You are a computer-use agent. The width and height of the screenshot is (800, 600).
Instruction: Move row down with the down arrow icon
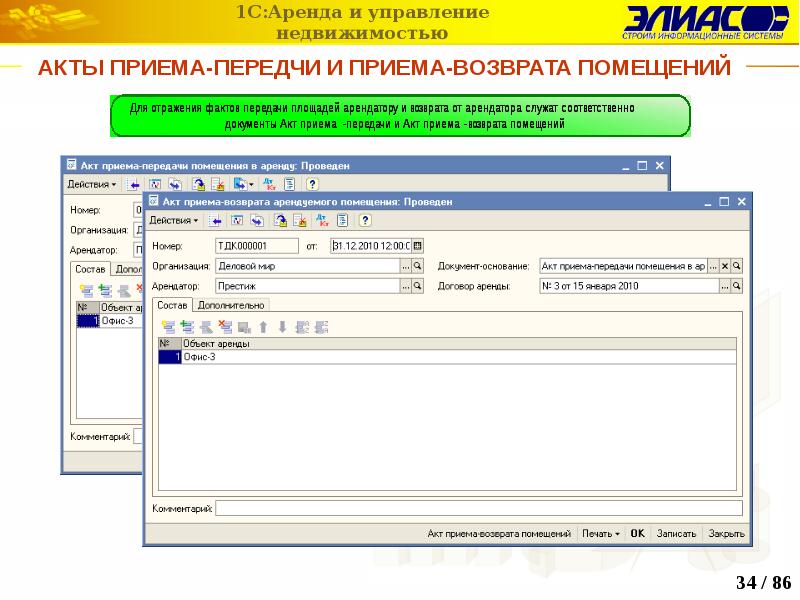282,326
